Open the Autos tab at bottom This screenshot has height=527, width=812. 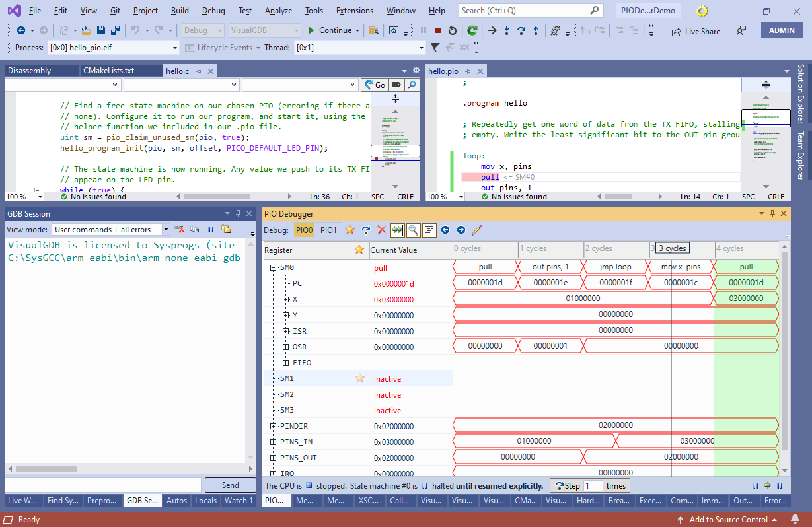[176, 501]
